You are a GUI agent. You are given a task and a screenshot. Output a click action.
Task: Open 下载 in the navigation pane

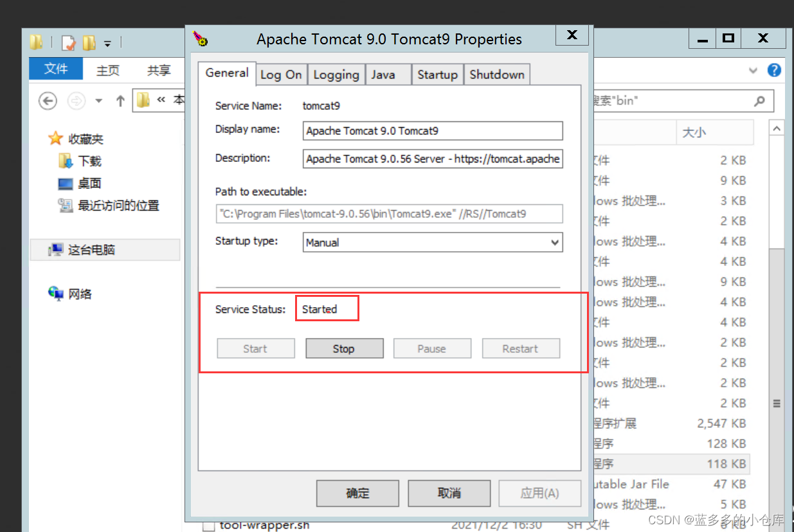tap(90, 161)
